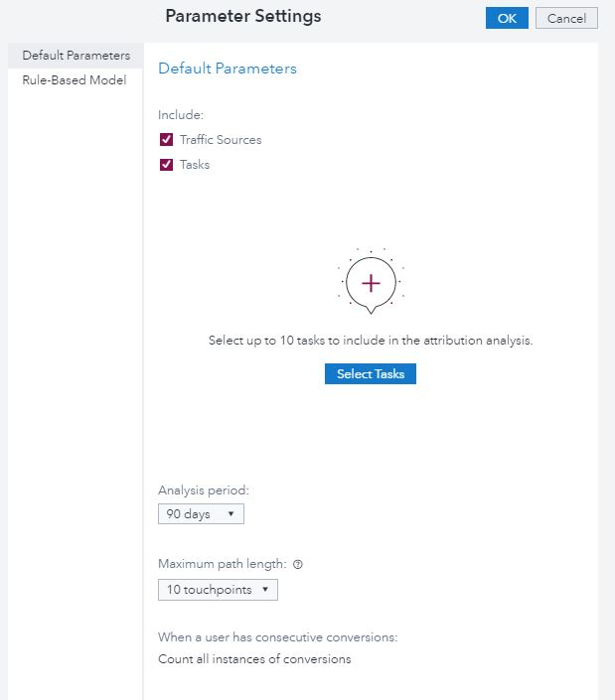The width and height of the screenshot is (615, 700).
Task: Uncheck the Traffic Sources checkbox
Action: tap(167, 140)
